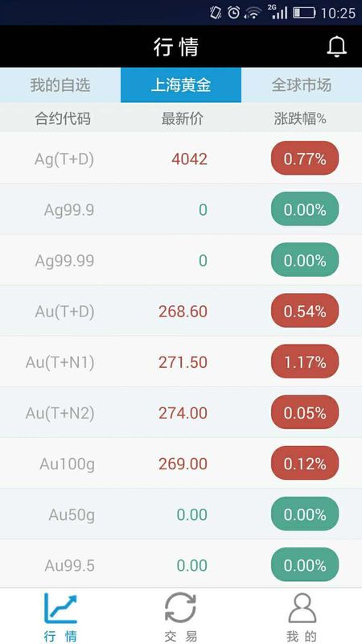This screenshot has height=644, width=362.
Task: Tap the battery status icon
Action: point(304,13)
